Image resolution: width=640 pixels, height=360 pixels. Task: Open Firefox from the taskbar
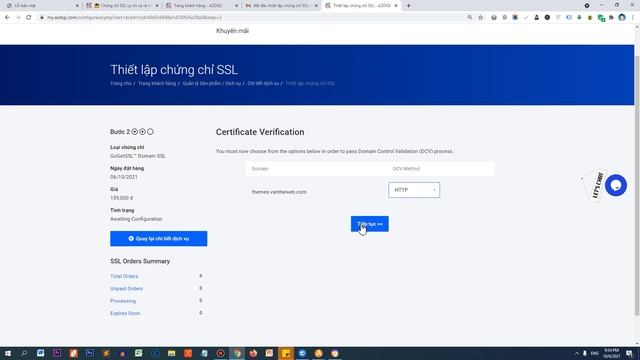pos(253,353)
